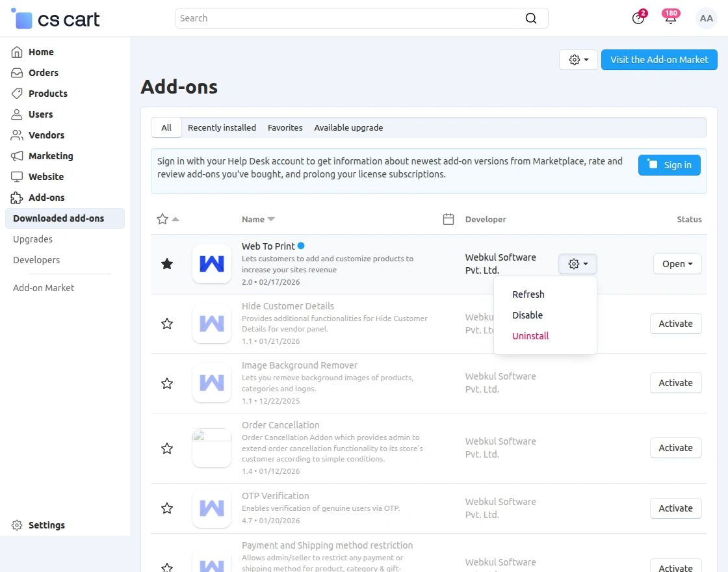Open the alerts icon with badge 2
Screen dimensions: 728x572
[x=638, y=18]
